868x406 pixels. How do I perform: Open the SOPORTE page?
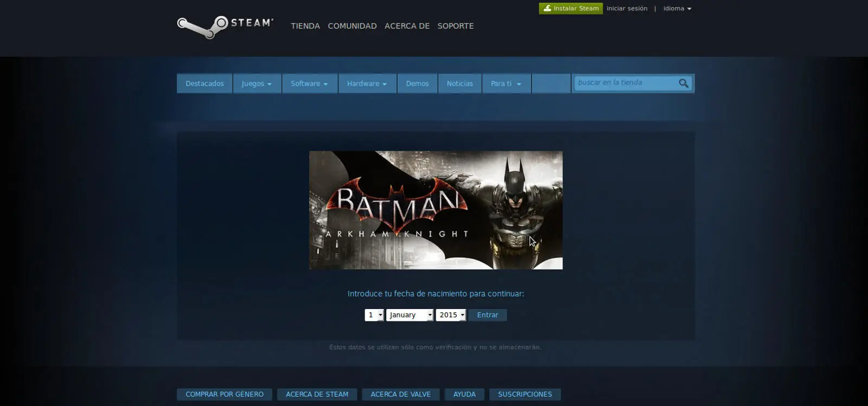pos(456,26)
